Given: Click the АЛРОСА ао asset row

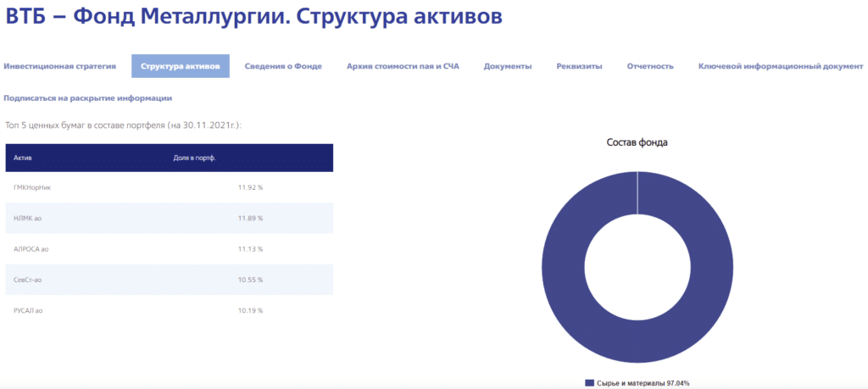Looking at the screenshot, I should point(169,249).
